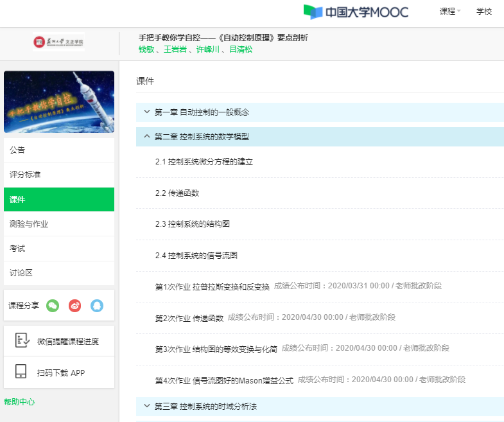The height and width of the screenshot is (422, 504).
Task: Click the 中国大学MOOC logo
Action: 356,12
